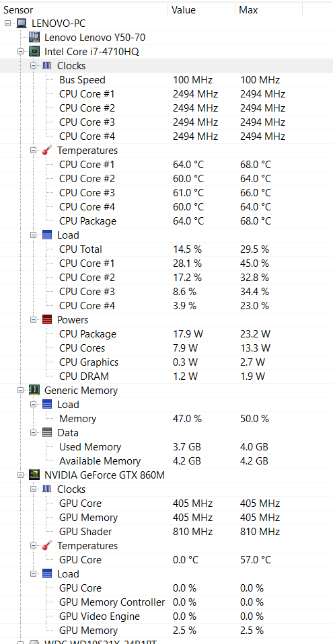Click the NVIDIA GeForce GTX 860M icon

[x=34, y=475]
